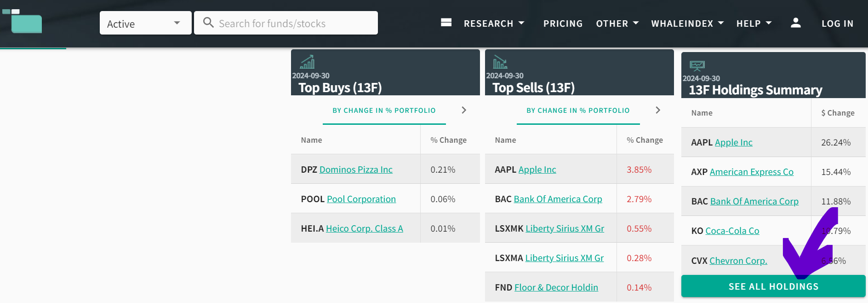Open Apple Inc link in Top Sells
Viewport: 868px width, 303px height.
537,169
